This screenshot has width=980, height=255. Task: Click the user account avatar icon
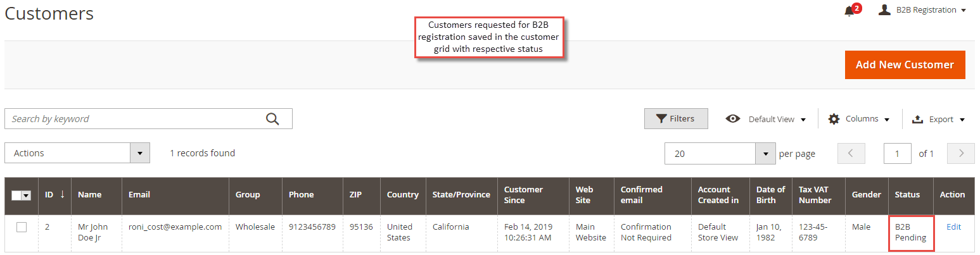(x=884, y=9)
